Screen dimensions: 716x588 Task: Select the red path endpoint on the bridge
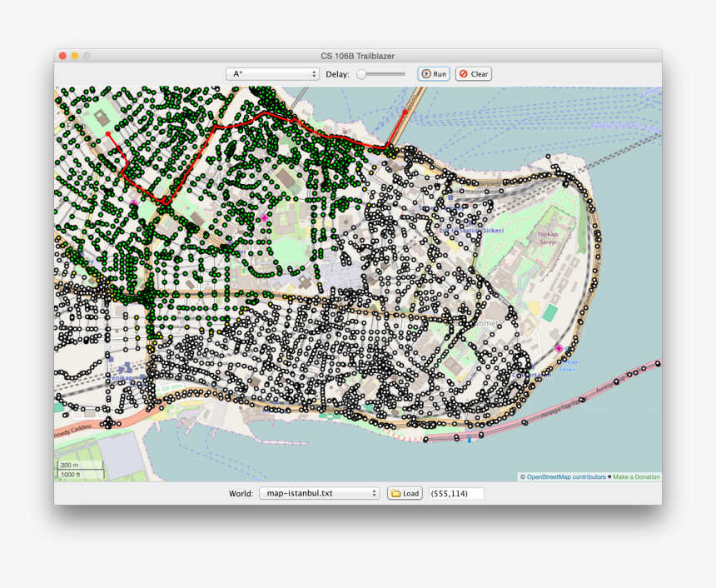(x=405, y=111)
